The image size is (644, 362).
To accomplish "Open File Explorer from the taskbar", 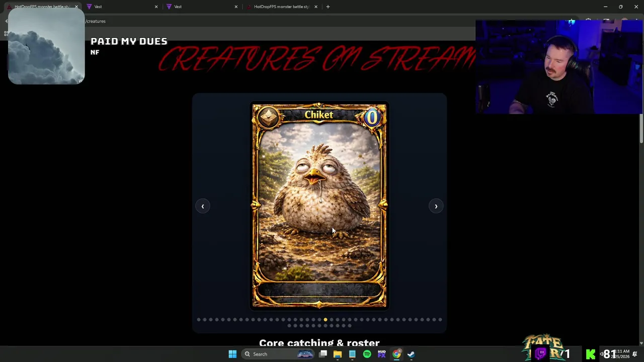I will pos(338,354).
